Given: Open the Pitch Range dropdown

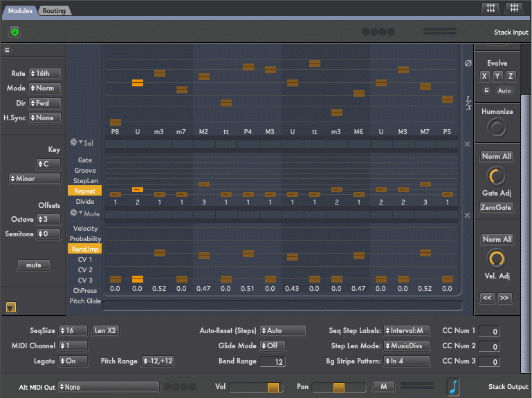Looking at the screenshot, I should point(158,361).
